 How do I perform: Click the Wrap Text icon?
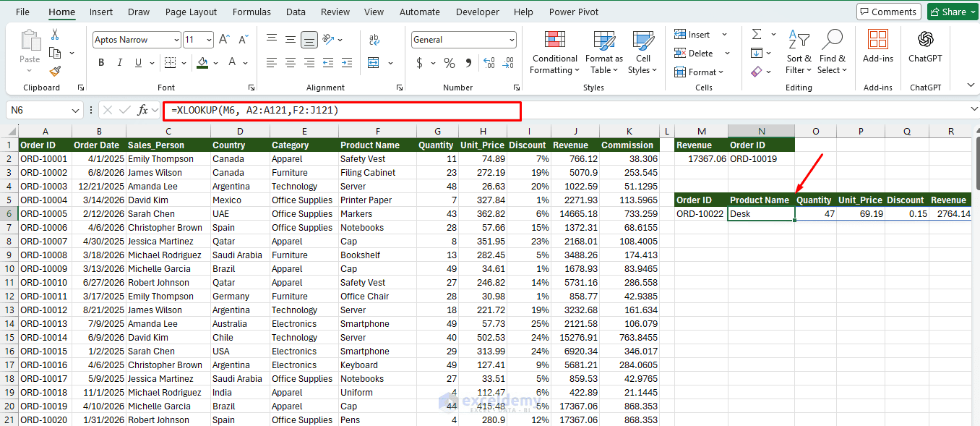(374, 40)
